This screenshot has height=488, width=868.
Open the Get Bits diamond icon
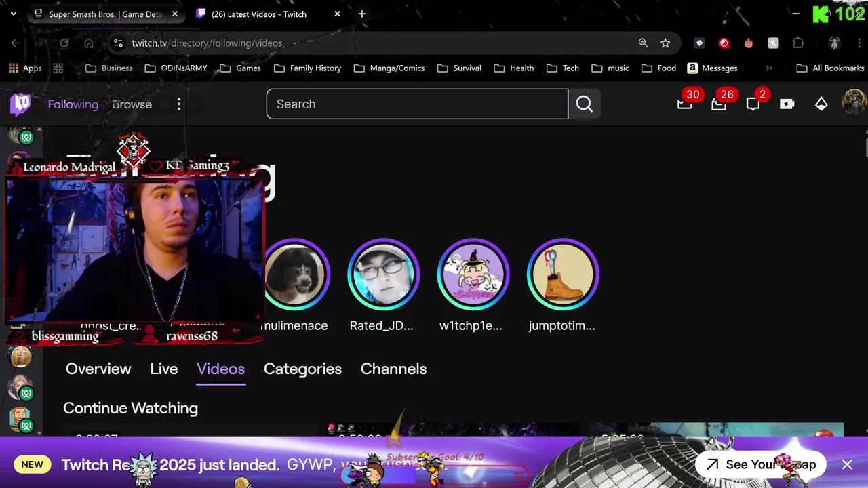pyautogui.click(x=821, y=104)
